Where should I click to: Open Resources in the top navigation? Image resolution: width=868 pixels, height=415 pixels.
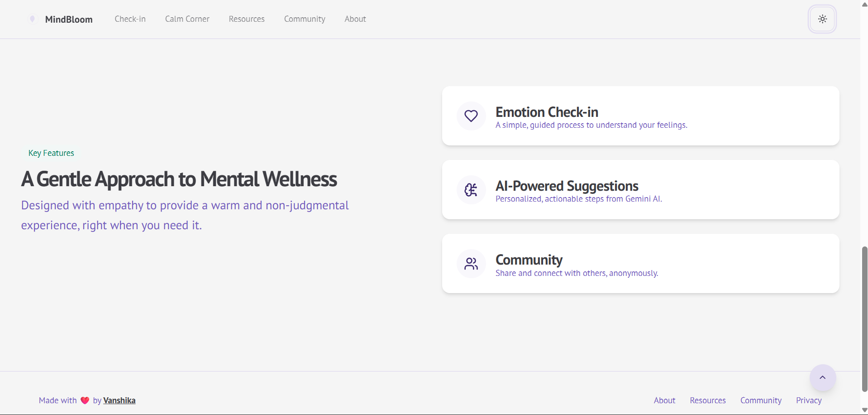[247, 19]
